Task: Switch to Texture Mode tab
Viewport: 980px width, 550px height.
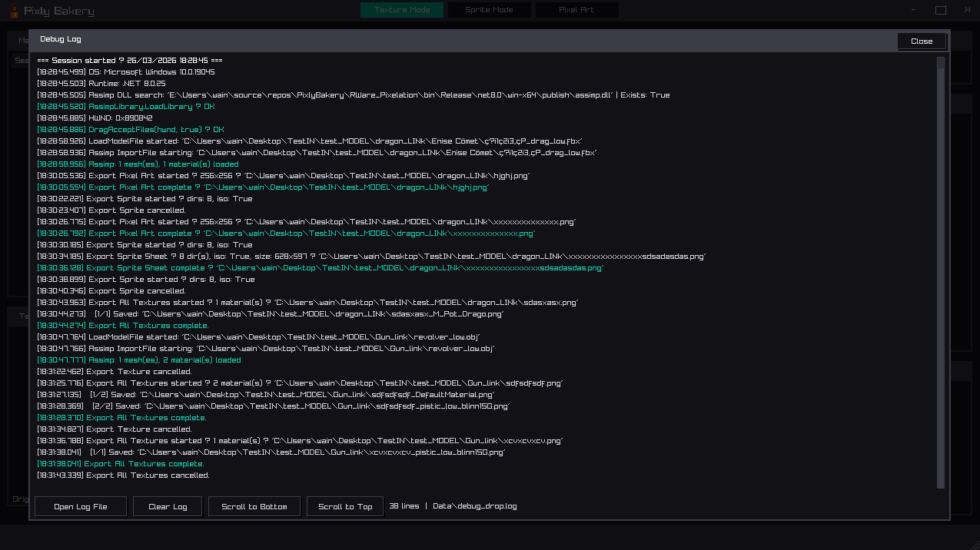Action: click(x=402, y=10)
